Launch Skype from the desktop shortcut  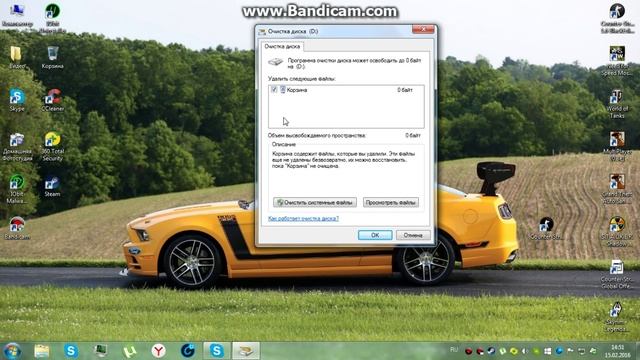tap(17, 100)
